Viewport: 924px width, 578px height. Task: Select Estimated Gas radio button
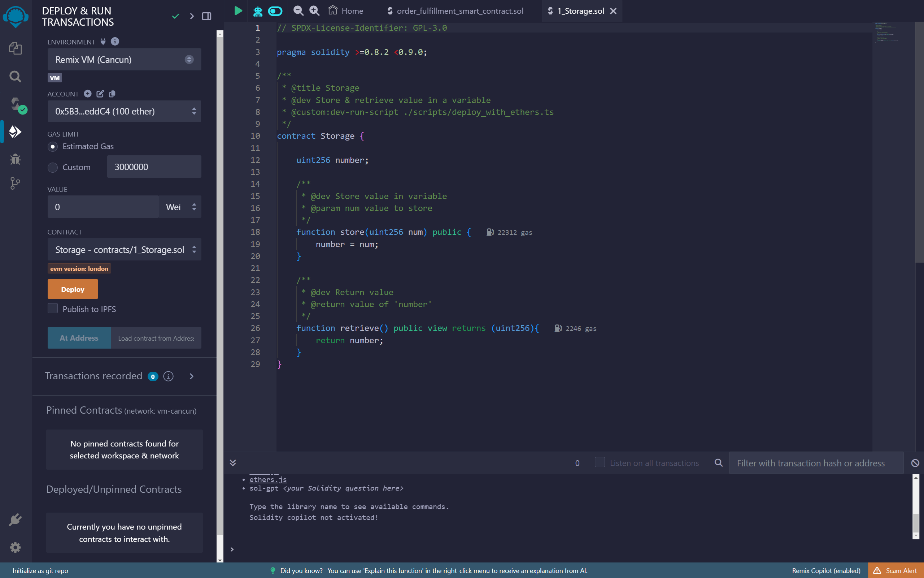[53, 146]
